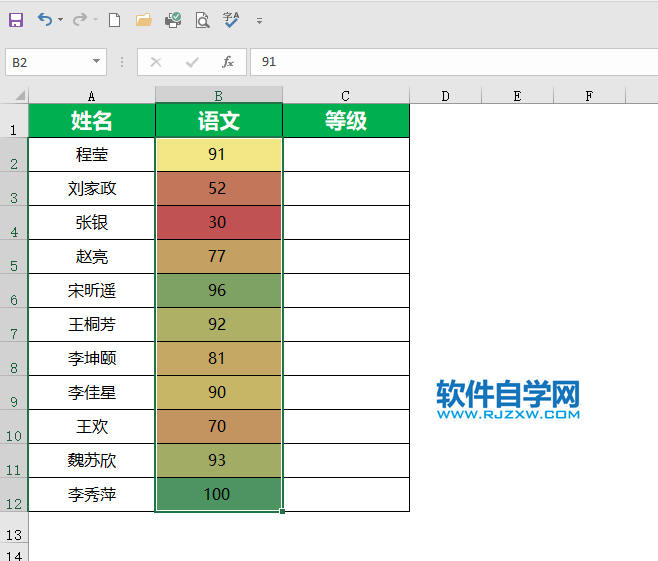Select the cell containing 赵亮
Screen dimensions: 658x561
pos(91,256)
